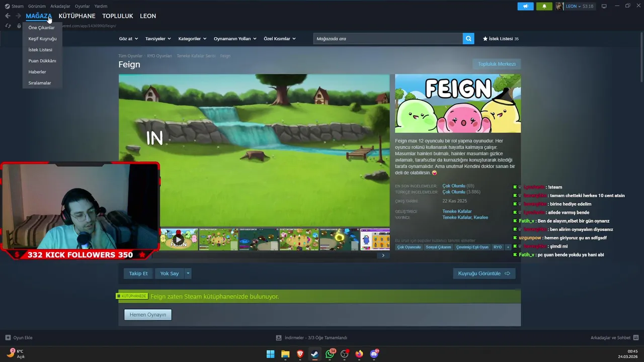Click Oyun Ekle plus icon
The width and height of the screenshot is (644, 362).
(8, 338)
